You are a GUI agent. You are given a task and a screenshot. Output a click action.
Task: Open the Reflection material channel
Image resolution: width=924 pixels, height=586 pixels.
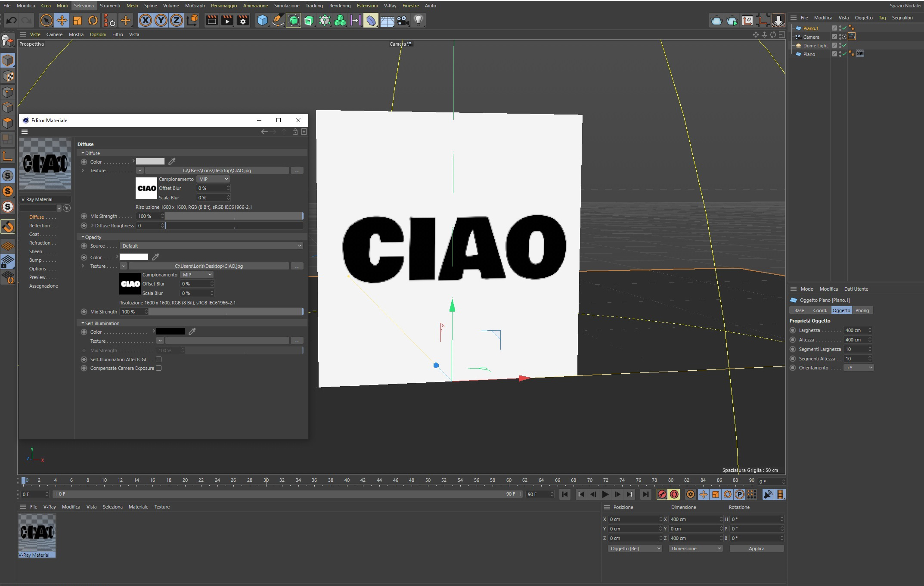[40, 226]
